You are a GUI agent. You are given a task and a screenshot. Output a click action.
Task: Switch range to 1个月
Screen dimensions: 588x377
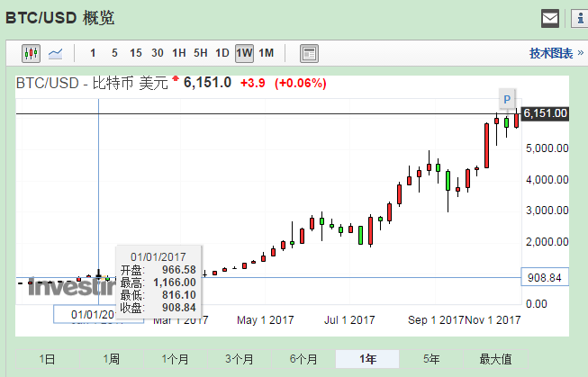click(x=175, y=359)
